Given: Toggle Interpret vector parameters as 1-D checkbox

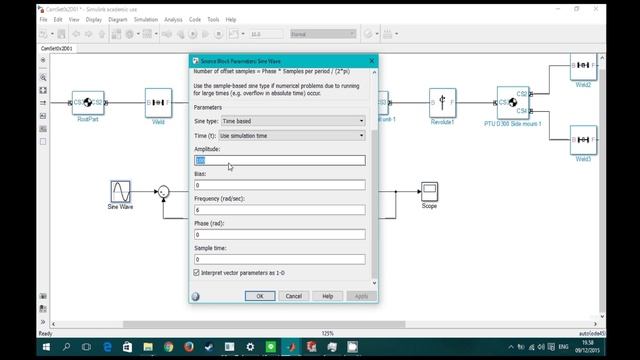Looking at the screenshot, I should tap(196, 273).
